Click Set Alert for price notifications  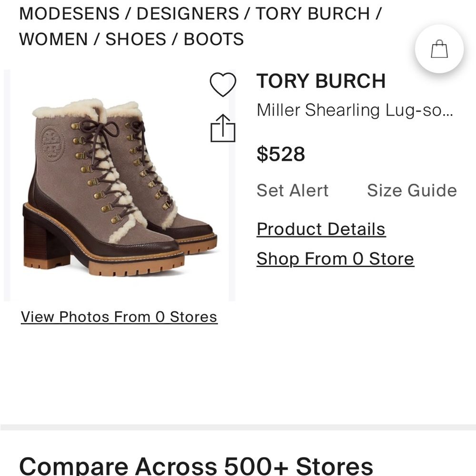292,190
